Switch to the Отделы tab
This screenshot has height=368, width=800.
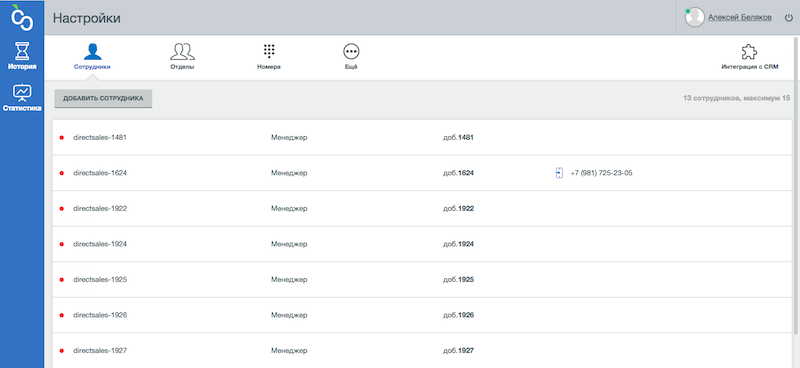[x=182, y=56]
